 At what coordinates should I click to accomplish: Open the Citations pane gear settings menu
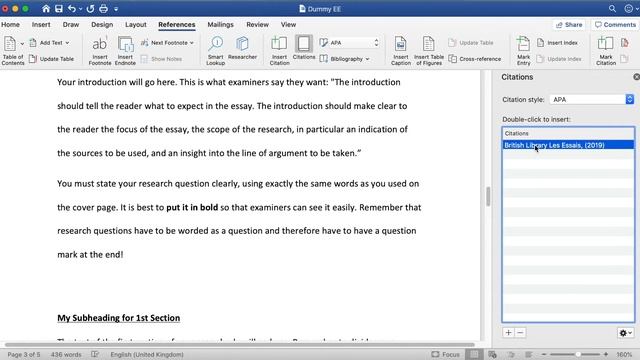point(625,333)
